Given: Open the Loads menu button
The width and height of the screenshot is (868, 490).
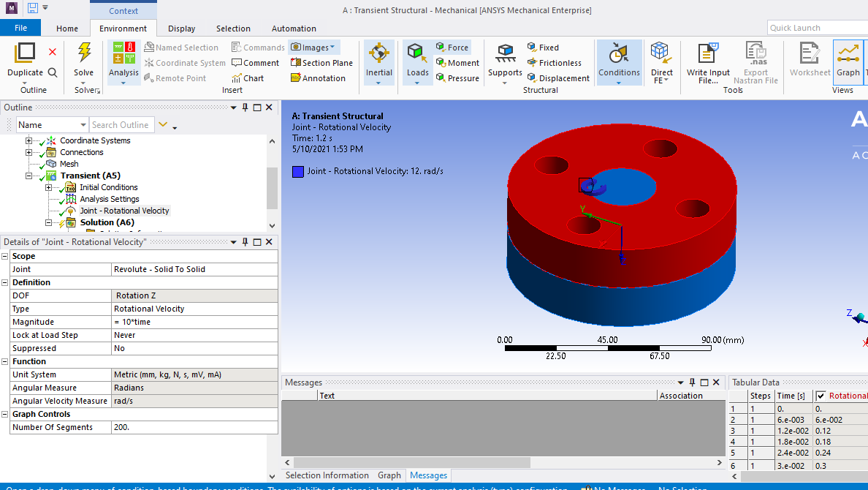Looking at the screenshot, I should tap(417, 63).
